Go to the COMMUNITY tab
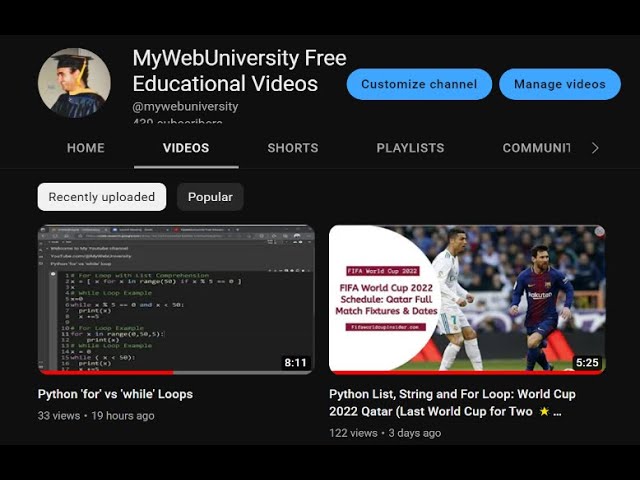Viewport: 640px width, 480px height. point(536,148)
